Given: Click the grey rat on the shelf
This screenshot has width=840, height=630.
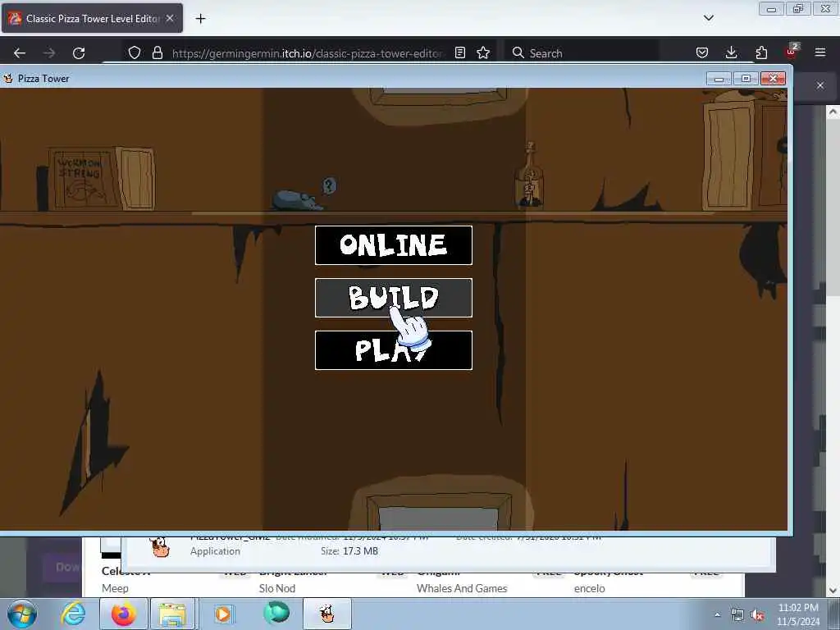Looking at the screenshot, I should point(297,200).
